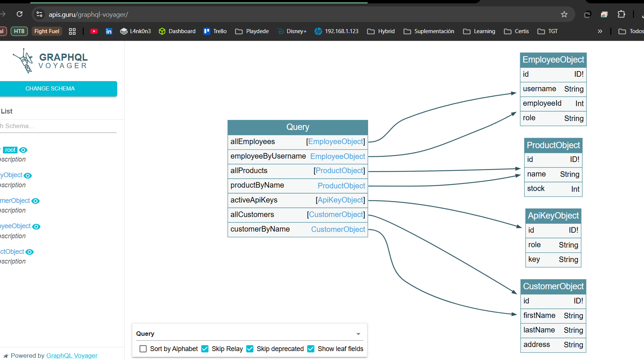Click the GraphQL Voyager logo
Image resolution: width=644 pixels, height=360 pixels.
coord(51,61)
